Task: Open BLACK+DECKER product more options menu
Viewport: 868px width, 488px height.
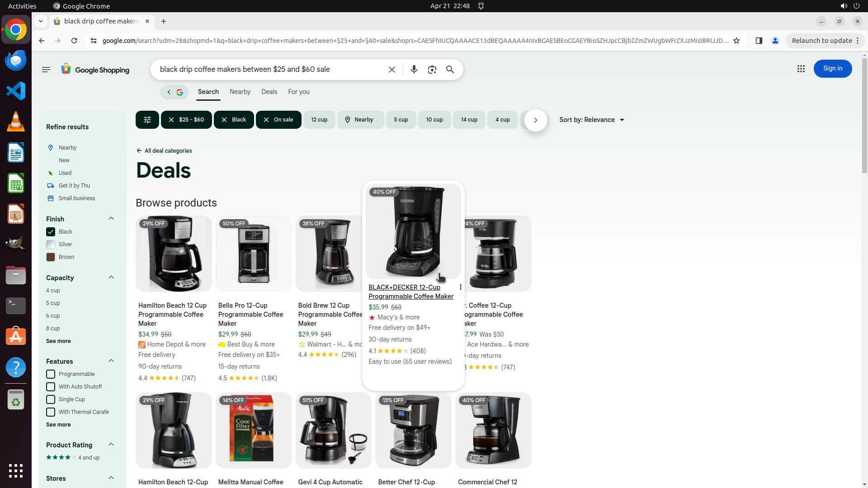Action: point(460,287)
